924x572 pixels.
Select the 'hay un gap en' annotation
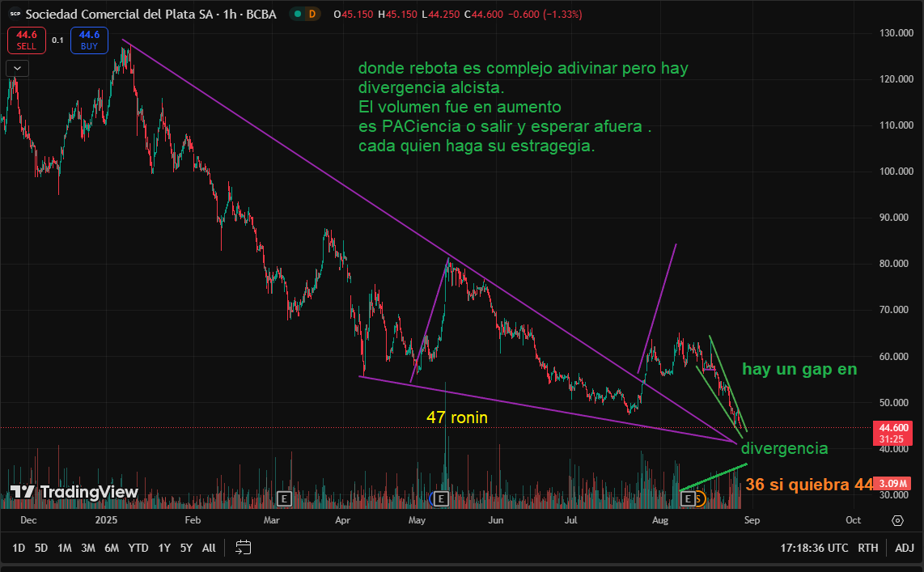[x=799, y=370]
